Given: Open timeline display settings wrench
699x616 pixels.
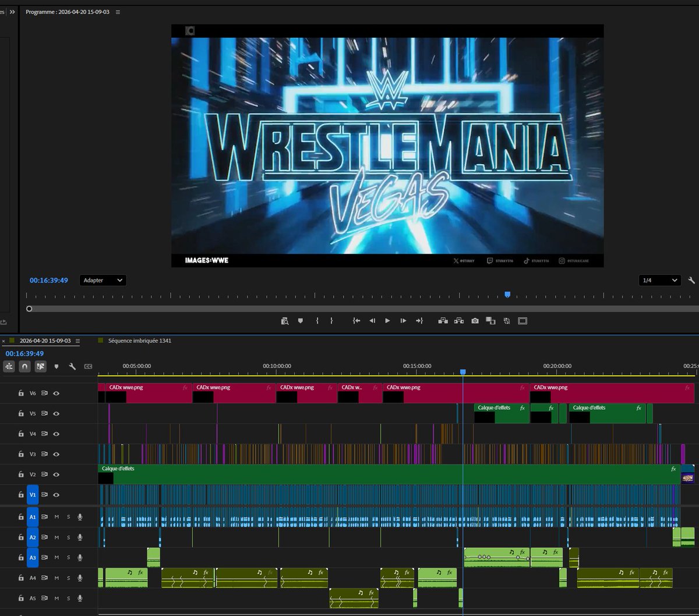Looking at the screenshot, I should 72,367.
